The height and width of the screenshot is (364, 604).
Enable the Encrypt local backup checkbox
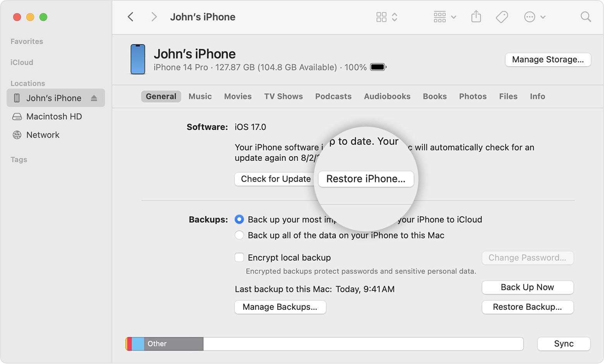pyautogui.click(x=239, y=257)
